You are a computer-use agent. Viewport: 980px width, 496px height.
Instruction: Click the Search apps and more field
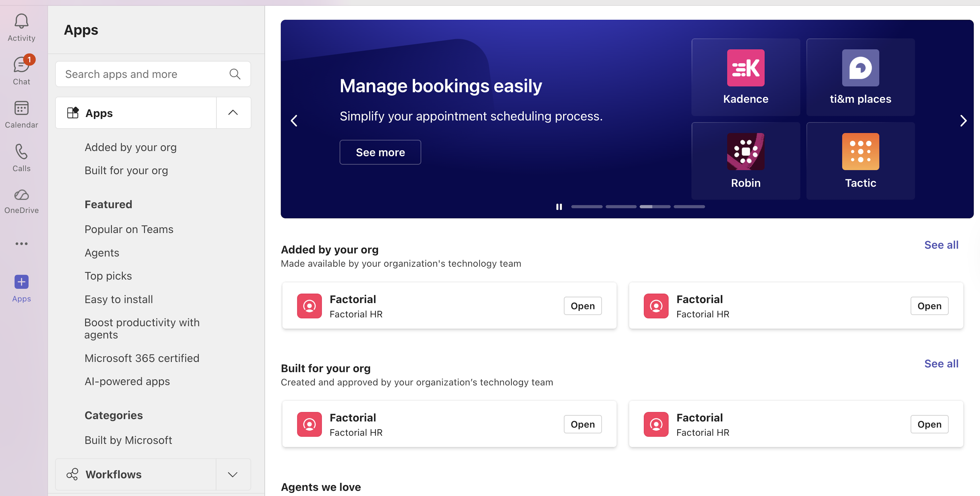pos(144,74)
